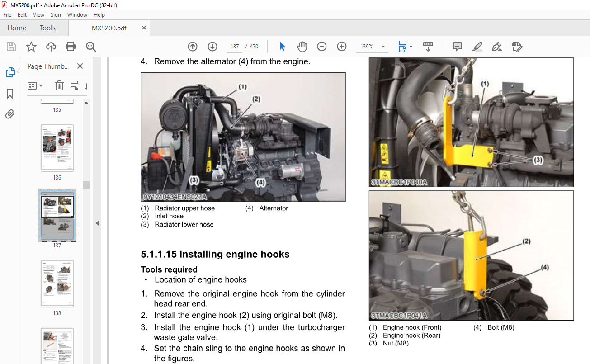Viewport: 590px width, 364px height.
Task: Click the scrolling mode keyboard icon
Action: [x=428, y=47]
